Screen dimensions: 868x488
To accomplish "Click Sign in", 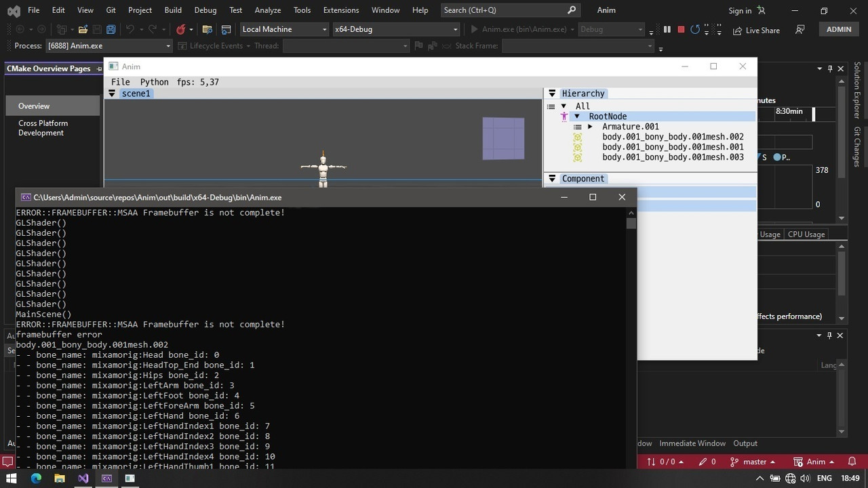I will [x=740, y=10].
